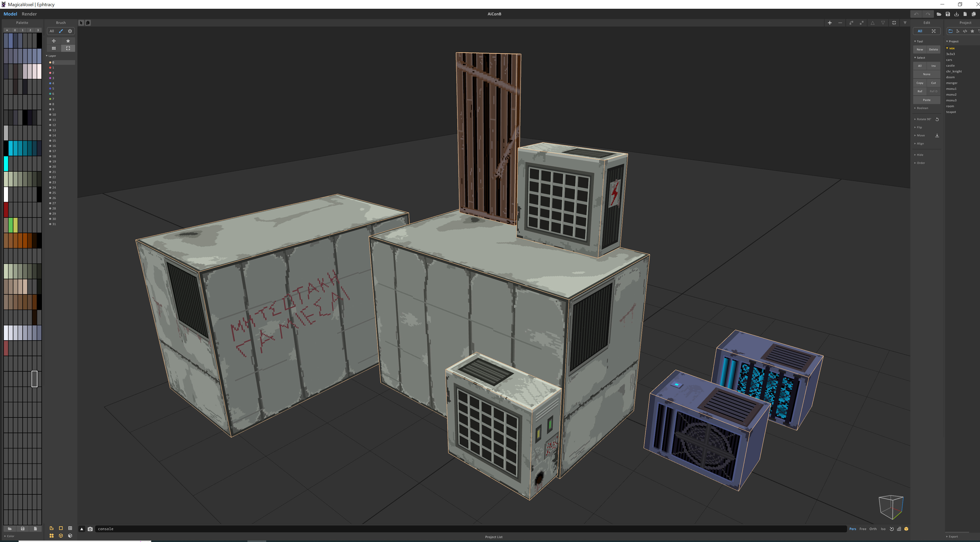Open the code view icon in the Project panel
Screen dimensions: 980x542
[965, 31]
